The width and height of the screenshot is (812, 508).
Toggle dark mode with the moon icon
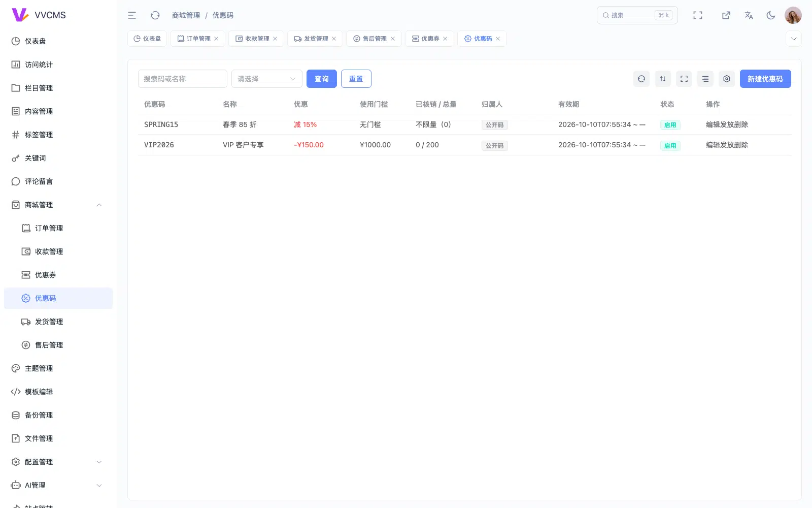coord(771,15)
